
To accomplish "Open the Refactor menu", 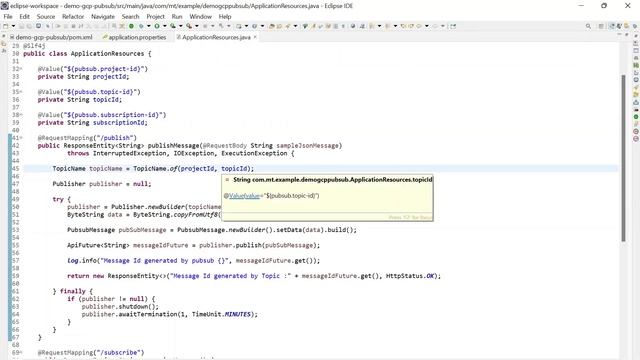I will (x=73, y=16).
